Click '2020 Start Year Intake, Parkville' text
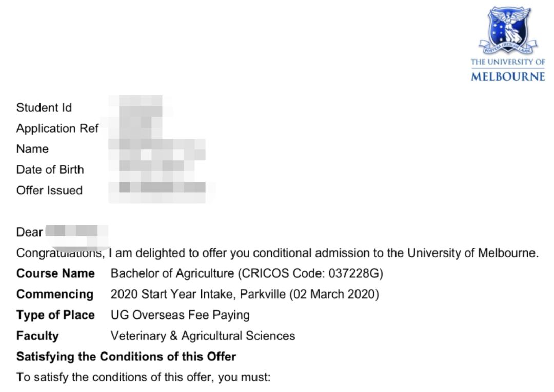 198,294
